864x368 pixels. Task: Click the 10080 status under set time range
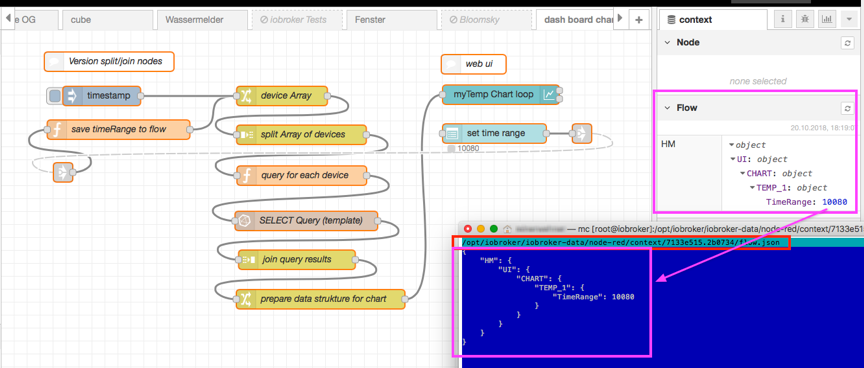467,149
